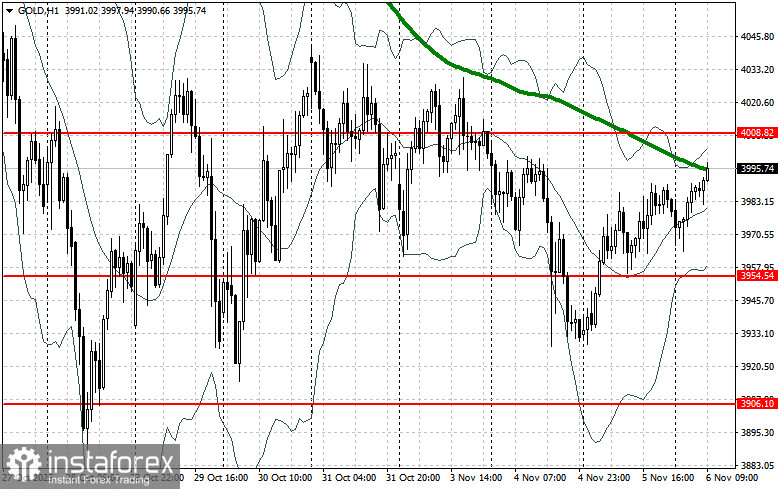Click the 3883.05 price scale value
Image resolution: width=781 pixels, height=489 pixels.
[x=757, y=465]
